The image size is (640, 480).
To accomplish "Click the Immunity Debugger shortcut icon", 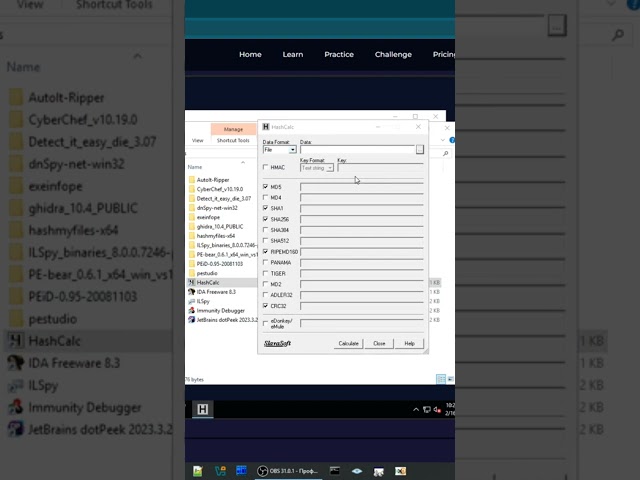I will pos(191,311).
